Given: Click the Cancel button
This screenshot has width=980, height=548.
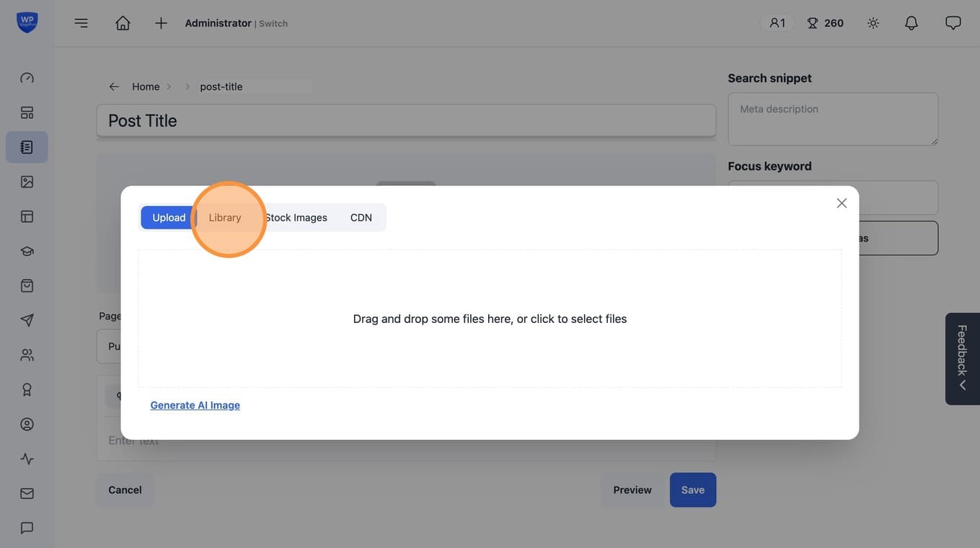Looking at the screenshot, I should (x=125, y=490).
